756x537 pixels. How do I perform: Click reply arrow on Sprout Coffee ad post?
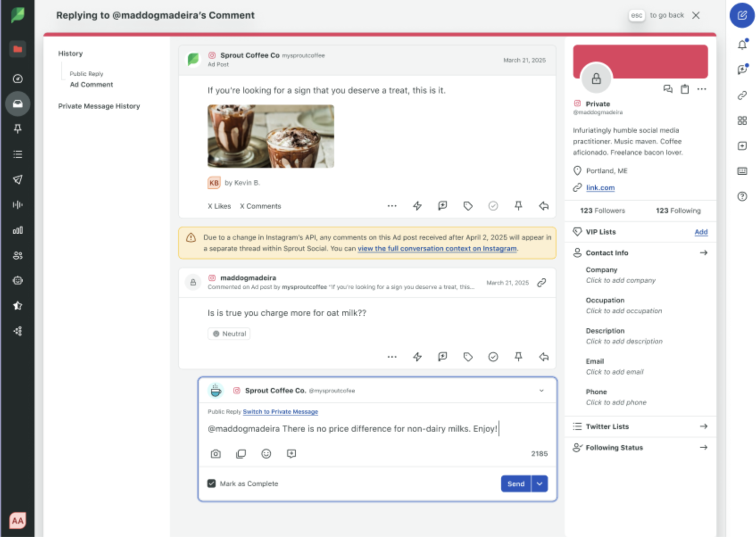544,206
